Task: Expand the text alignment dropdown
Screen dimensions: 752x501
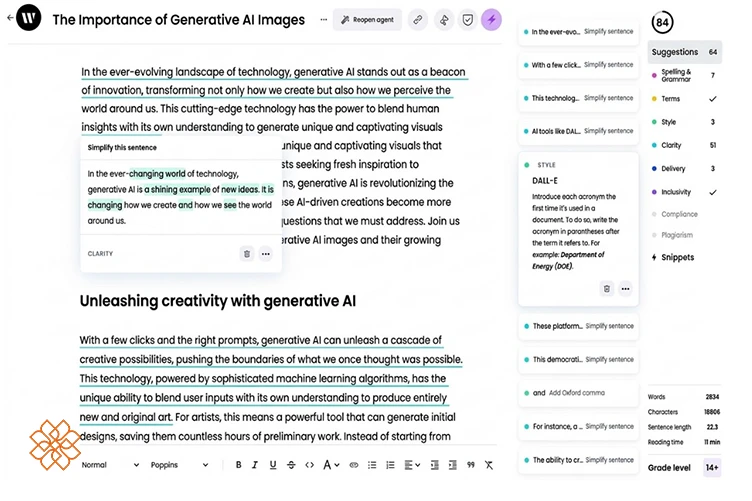Action: pyautogui.click(x=412, y=465)
